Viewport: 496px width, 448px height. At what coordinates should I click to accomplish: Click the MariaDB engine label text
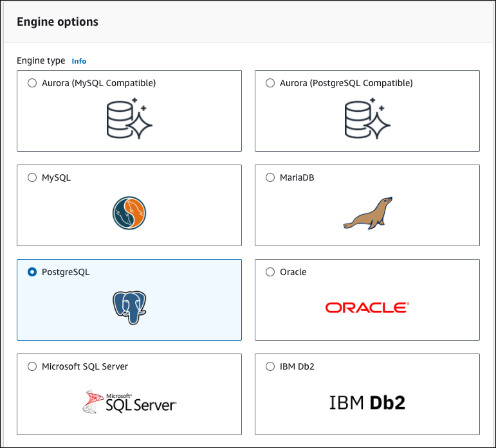click(297, 177)
